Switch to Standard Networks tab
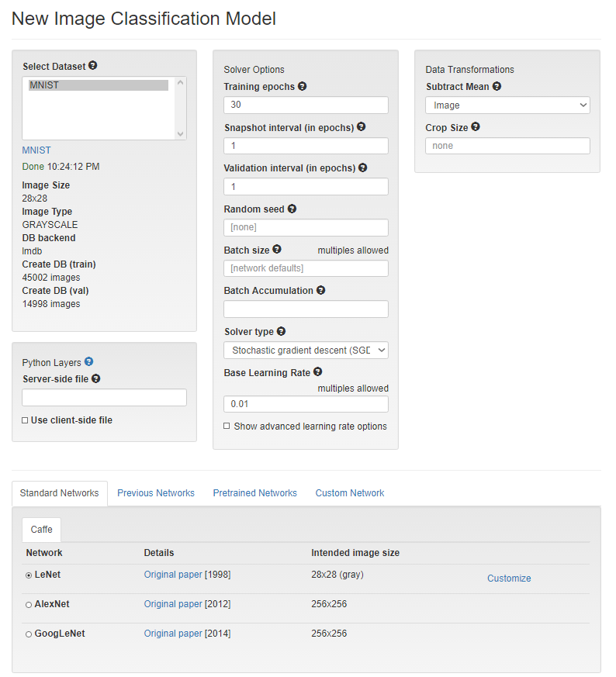Screen dimensions: 616x677 59,493
